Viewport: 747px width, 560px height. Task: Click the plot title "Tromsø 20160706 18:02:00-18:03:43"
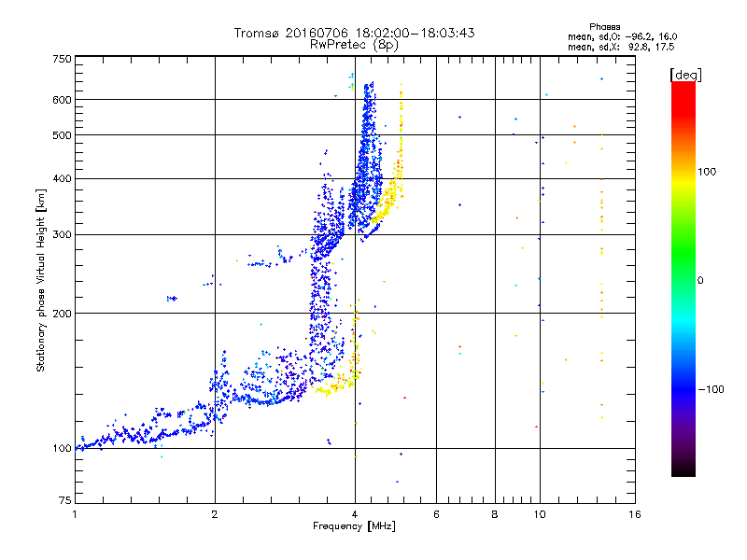point(354,33)
